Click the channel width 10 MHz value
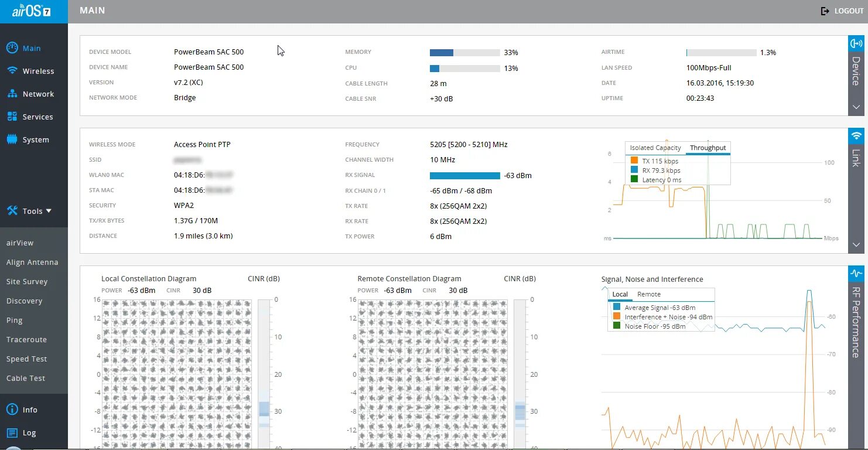Image resolution: width=868 pixels, height=450 pixels. click(442, 159)
